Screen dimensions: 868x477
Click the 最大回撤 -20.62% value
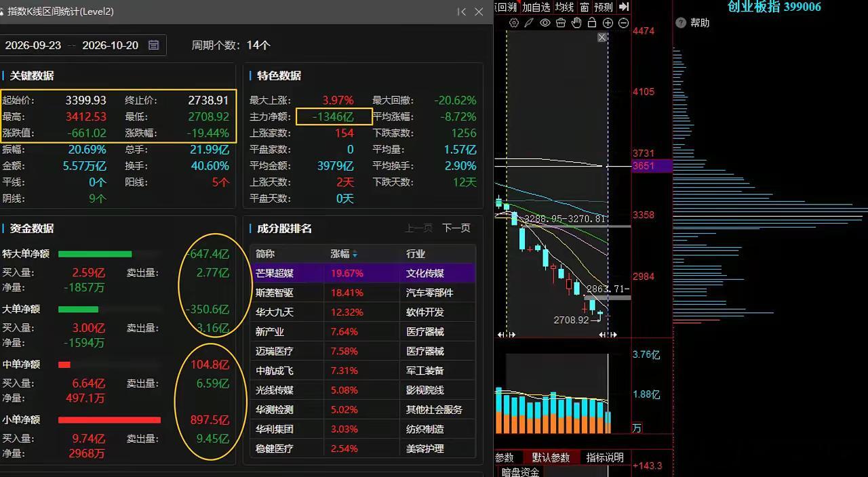click(455, 100)
